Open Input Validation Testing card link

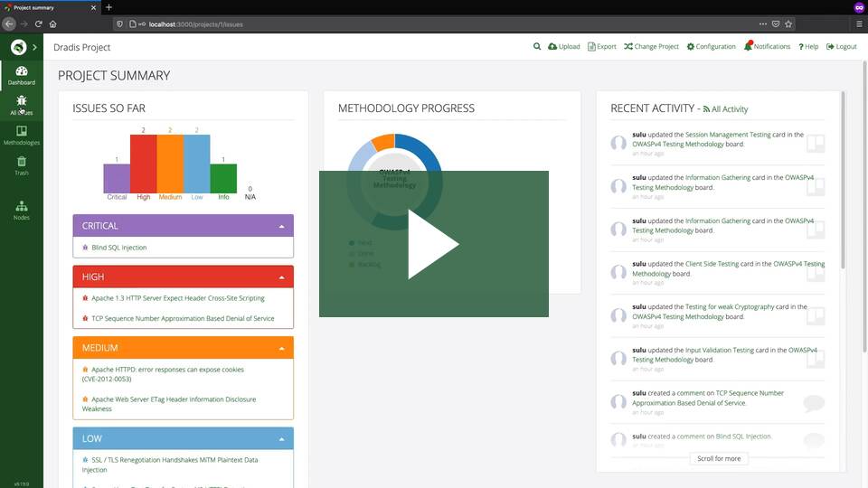[720, 350]
